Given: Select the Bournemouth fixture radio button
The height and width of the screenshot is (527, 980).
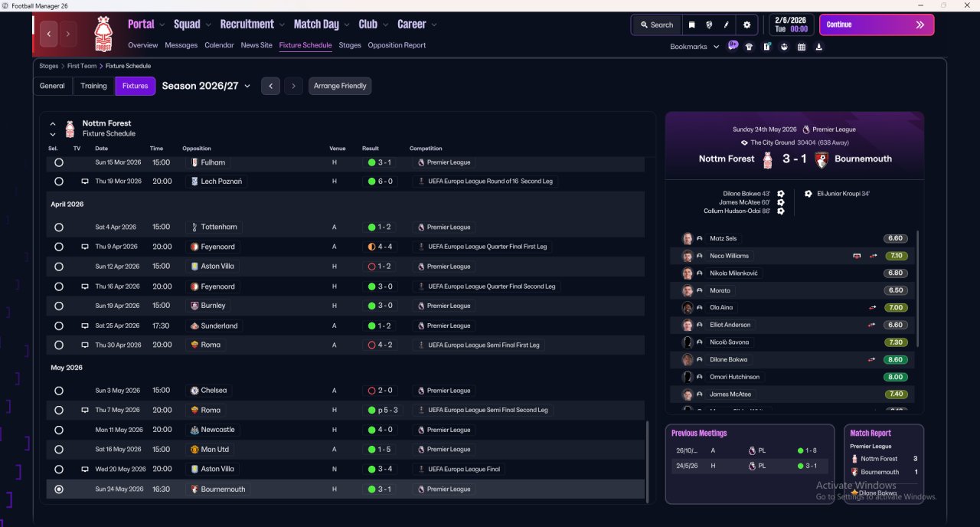Looking at the screenshot, I should click(x=59, y=489).
